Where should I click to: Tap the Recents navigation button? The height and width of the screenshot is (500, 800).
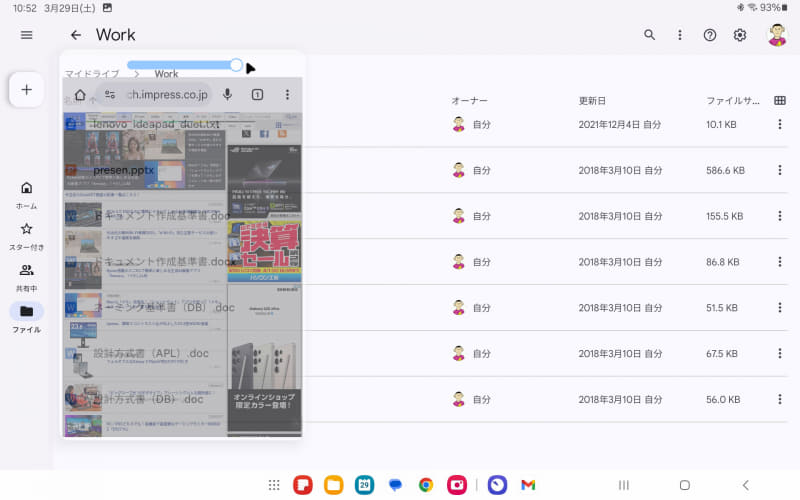pyautogui.click(x=623, y=485)
